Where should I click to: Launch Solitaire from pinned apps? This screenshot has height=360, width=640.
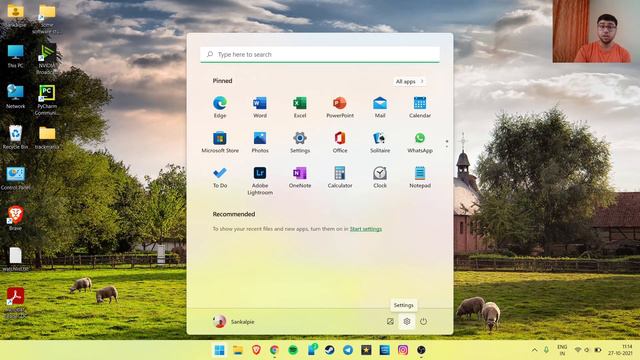(380, 142)
